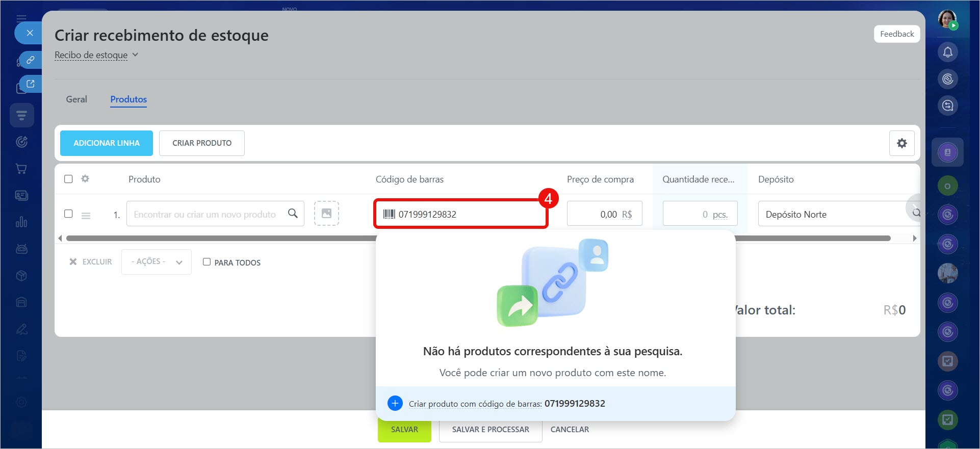
Task: Click the copy link icon
Action: pos(31,60)
